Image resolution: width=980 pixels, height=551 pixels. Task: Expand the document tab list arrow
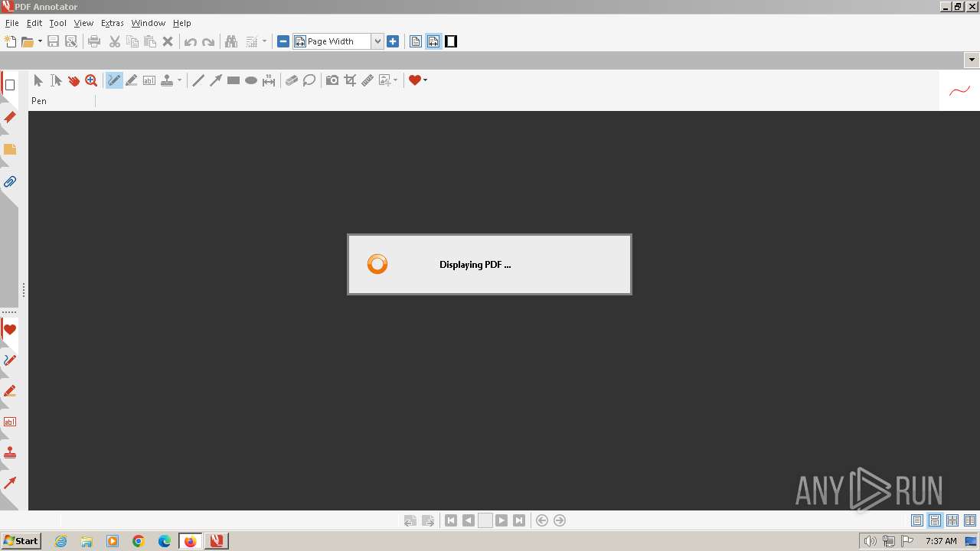pyautogui.click(x=972, y=60)
